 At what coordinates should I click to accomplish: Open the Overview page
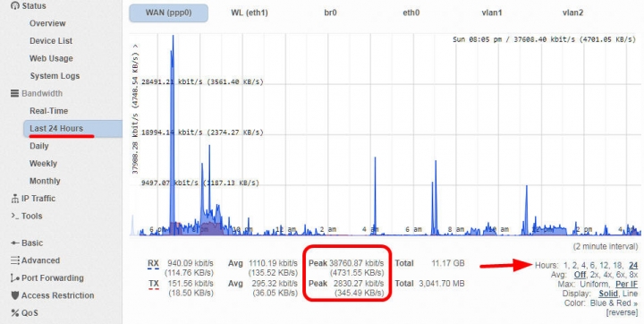pos(47,23)
